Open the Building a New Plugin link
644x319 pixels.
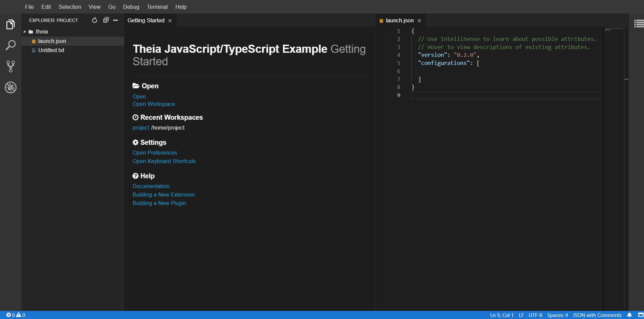coord(159,203)
